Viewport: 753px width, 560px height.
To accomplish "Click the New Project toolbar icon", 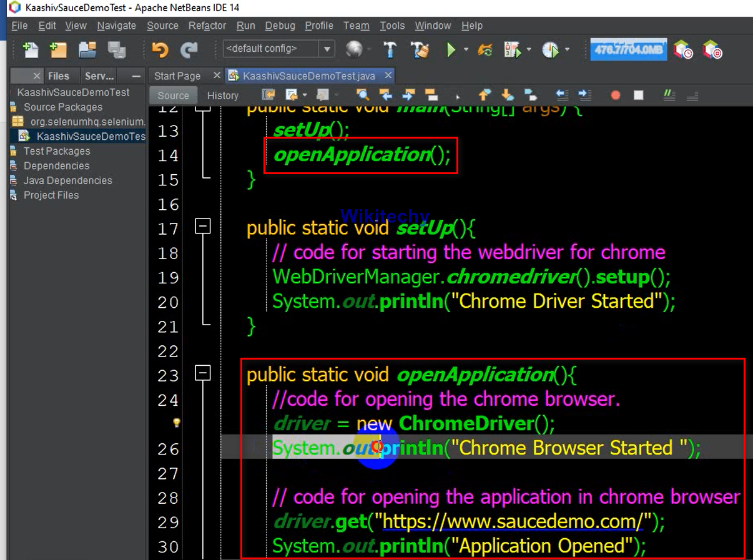I will [58, 50].
